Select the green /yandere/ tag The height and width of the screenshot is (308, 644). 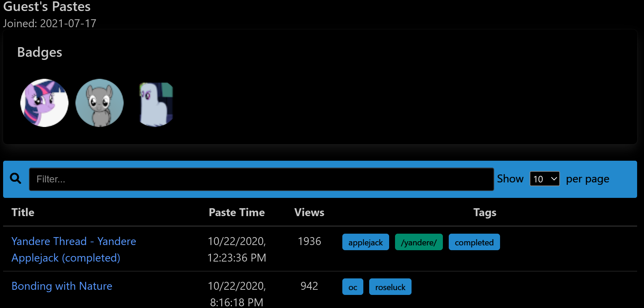(419, 242)
